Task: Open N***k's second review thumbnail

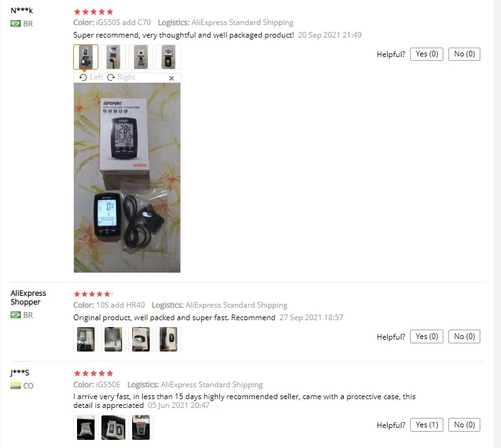Action: (113, 57)
